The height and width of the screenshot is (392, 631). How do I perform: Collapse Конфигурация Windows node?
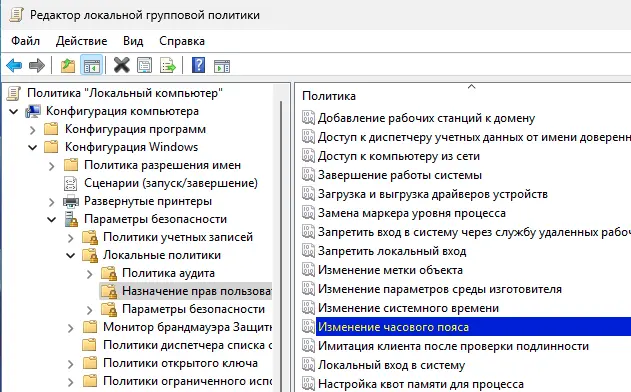33,148
